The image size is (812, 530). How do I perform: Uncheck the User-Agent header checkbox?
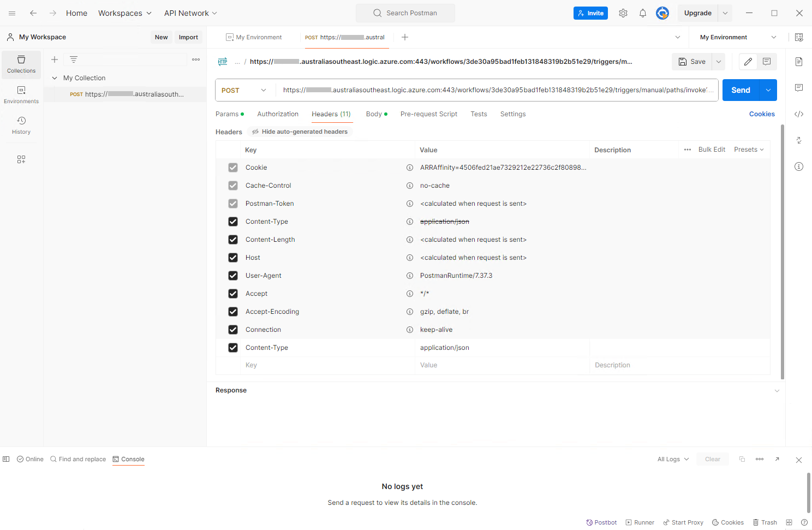pyautogui.click(x=233, y=276)
